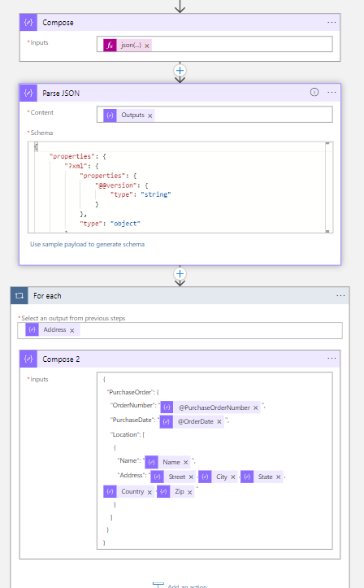Click the Street token icon
Image resolution: width=364 pixels, height=588 pixels.
[x=158, y=477]
